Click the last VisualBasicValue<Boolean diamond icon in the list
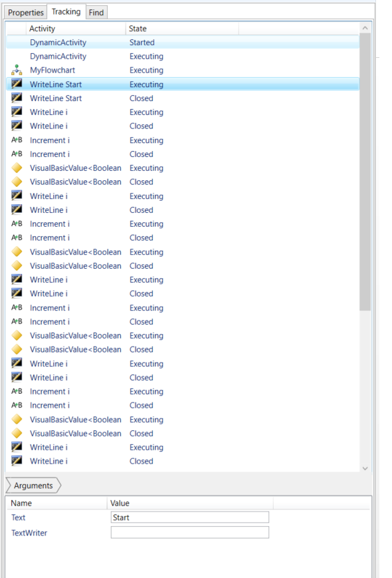The height and width of the screenshot is (578, 392). [x=17, y=433]
